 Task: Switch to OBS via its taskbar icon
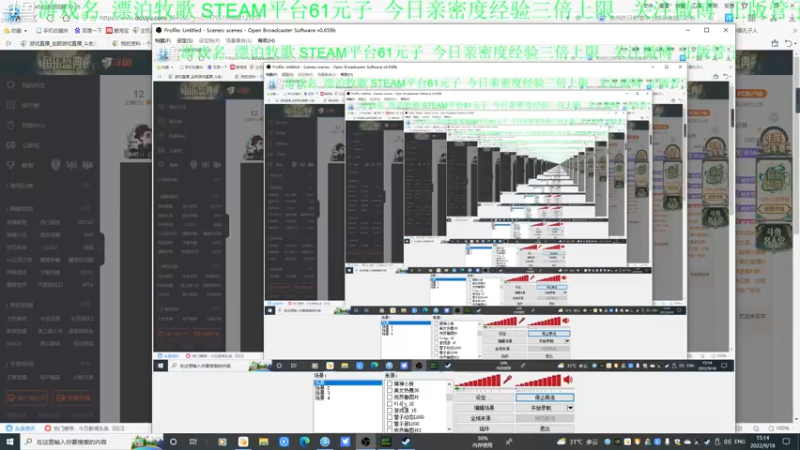point(366,442)
